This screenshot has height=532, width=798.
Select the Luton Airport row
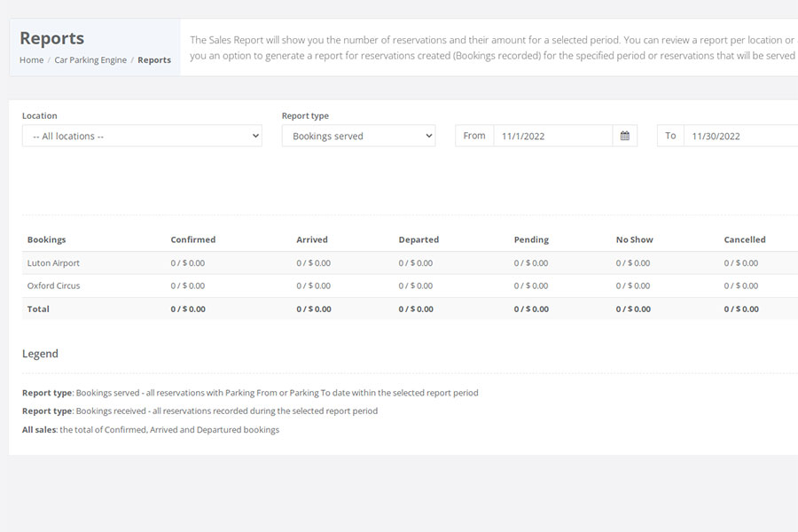[411, 263]
